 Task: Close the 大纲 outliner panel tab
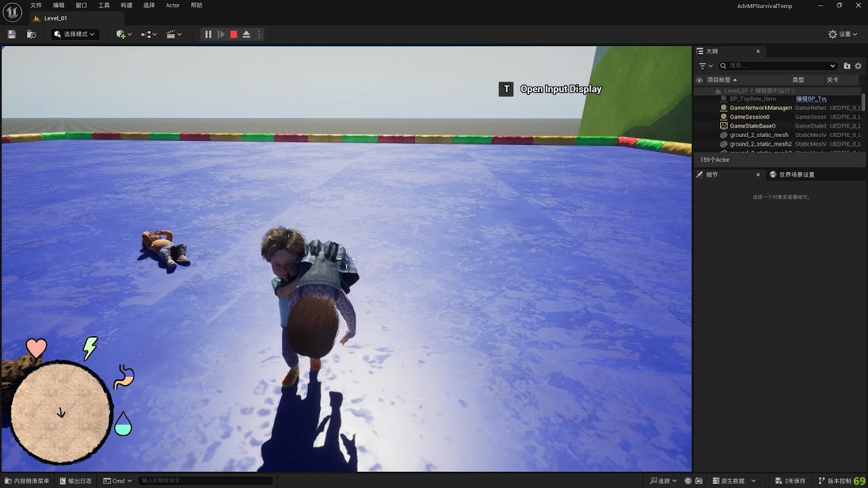click(758, 52)
